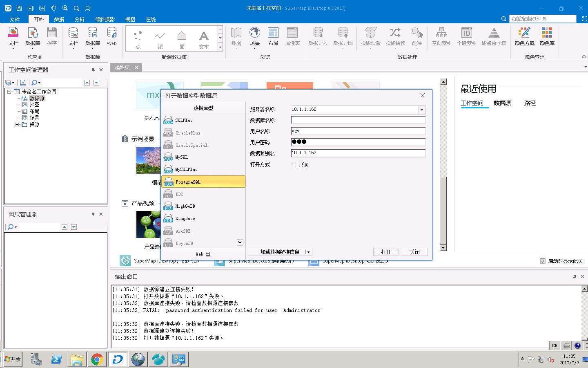Open the 服务器名称 dropdown arrow
This screenshot has width=588, height=368.
click(422, 110)
